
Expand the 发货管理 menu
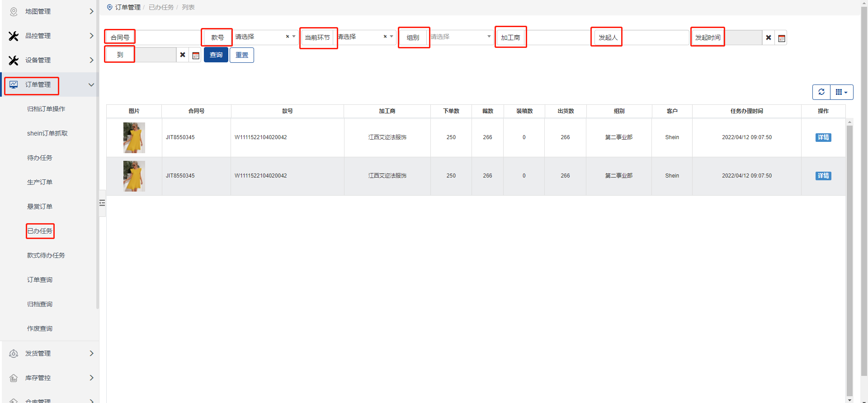[x=91, y=353]
